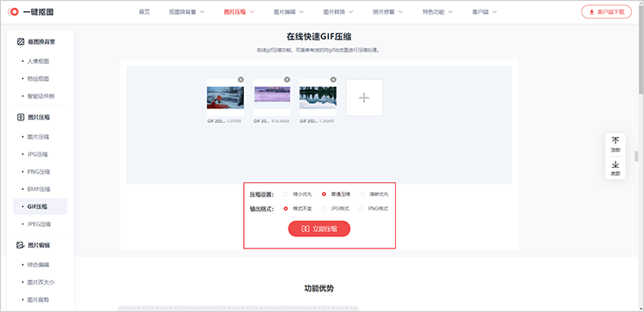Click the 顶部 go-to-top arrow icon
Image resolution: width=644 pixels, height=312 pixels.
tap(616, 141)
